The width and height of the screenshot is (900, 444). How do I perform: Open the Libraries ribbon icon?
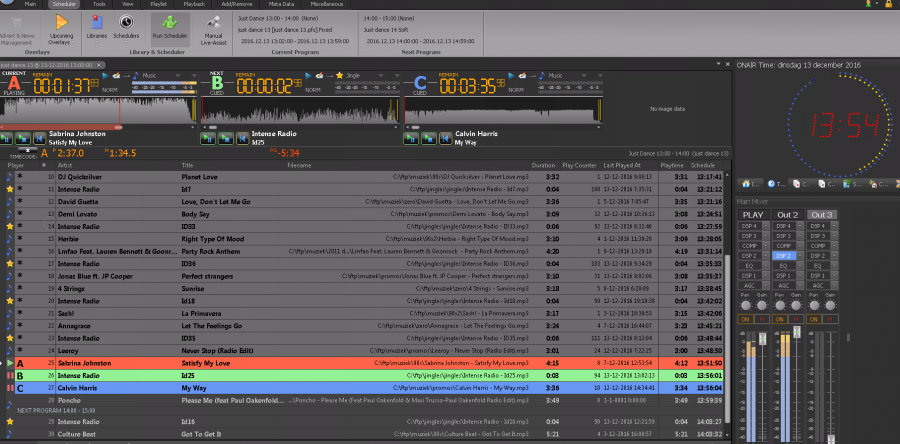point(97,23)
